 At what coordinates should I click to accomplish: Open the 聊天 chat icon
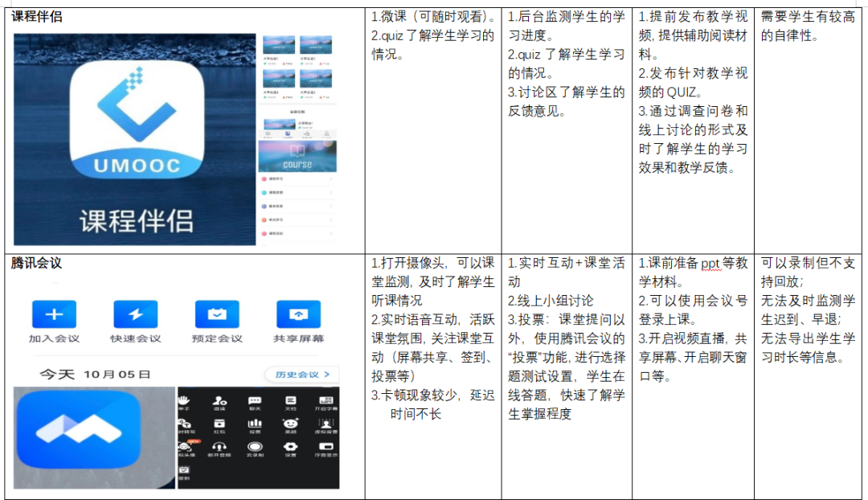(255, 400)
